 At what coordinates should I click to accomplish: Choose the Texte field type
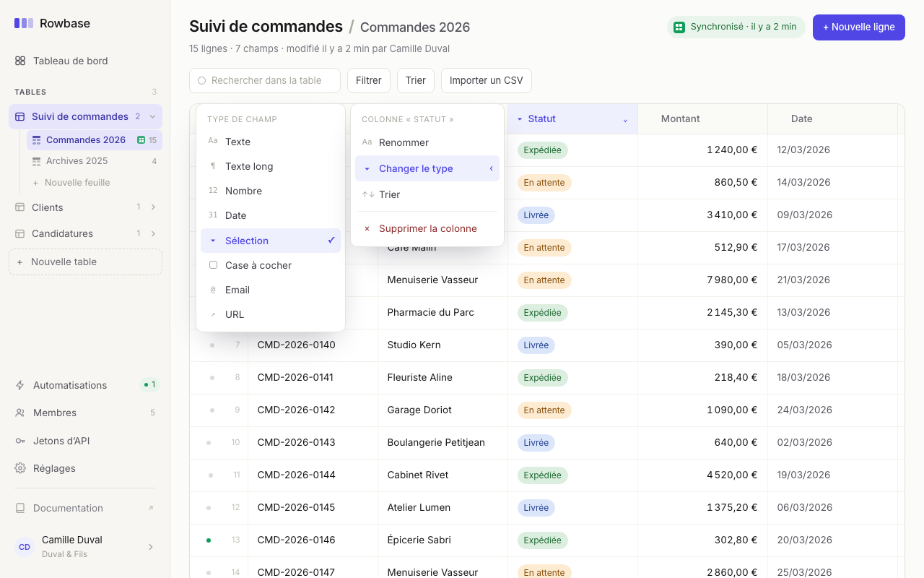pyautogui.click(x=271, y=142)
